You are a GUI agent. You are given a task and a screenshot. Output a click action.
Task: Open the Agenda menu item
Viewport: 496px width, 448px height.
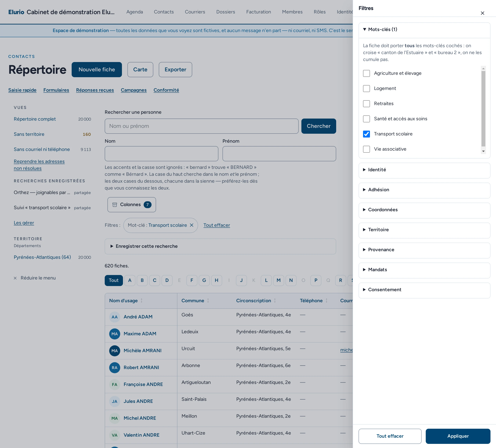click(x=135, y=12)
